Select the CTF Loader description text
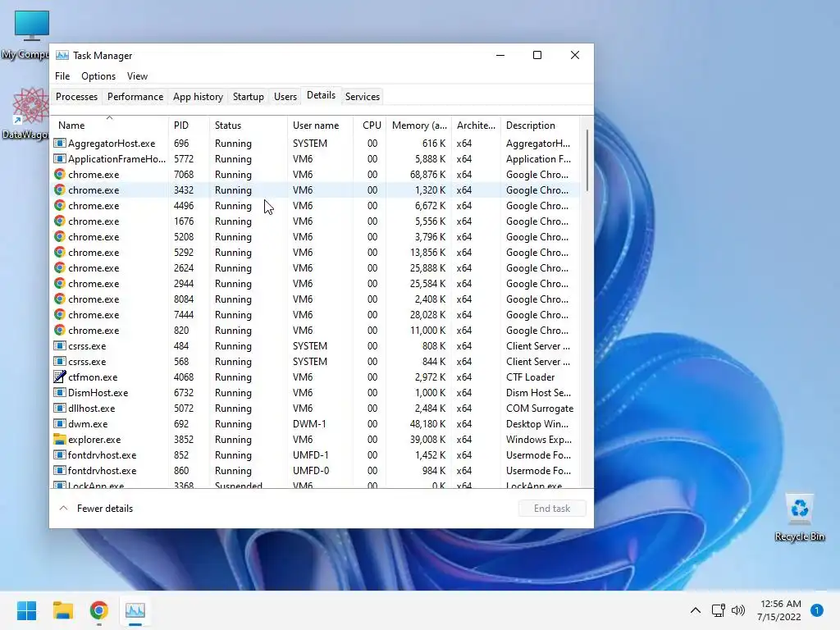This screenshot has width=840, height=630. (531, 377)
